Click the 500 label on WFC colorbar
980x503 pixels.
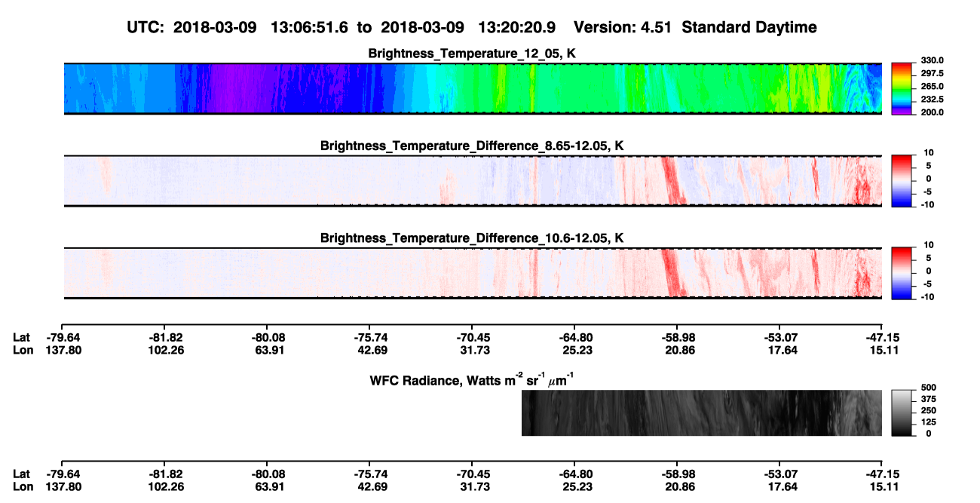pyautogui.click(x=927, y=387)
